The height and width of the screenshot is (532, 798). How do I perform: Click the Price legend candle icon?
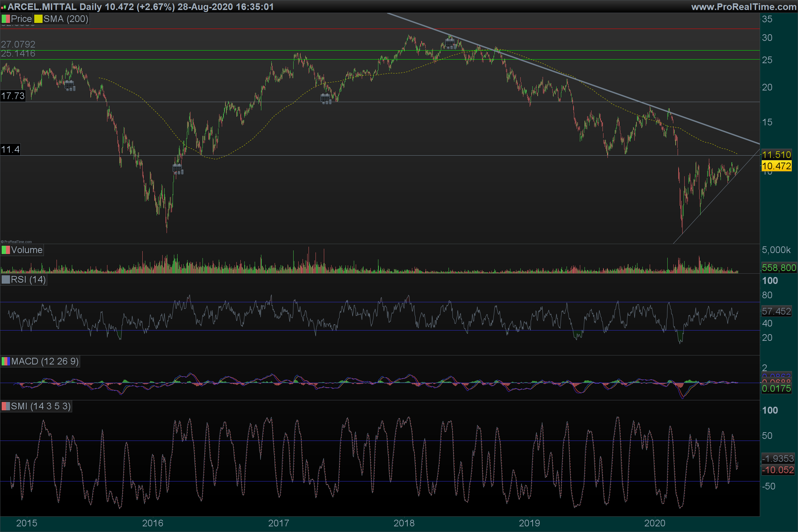coord(5,19)
